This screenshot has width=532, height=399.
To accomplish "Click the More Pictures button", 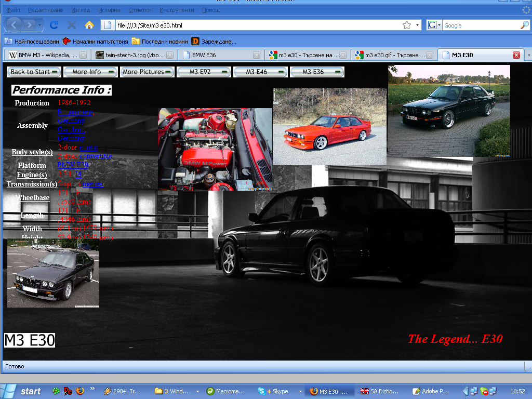I will pyautogui.click(x=147, y=72).
